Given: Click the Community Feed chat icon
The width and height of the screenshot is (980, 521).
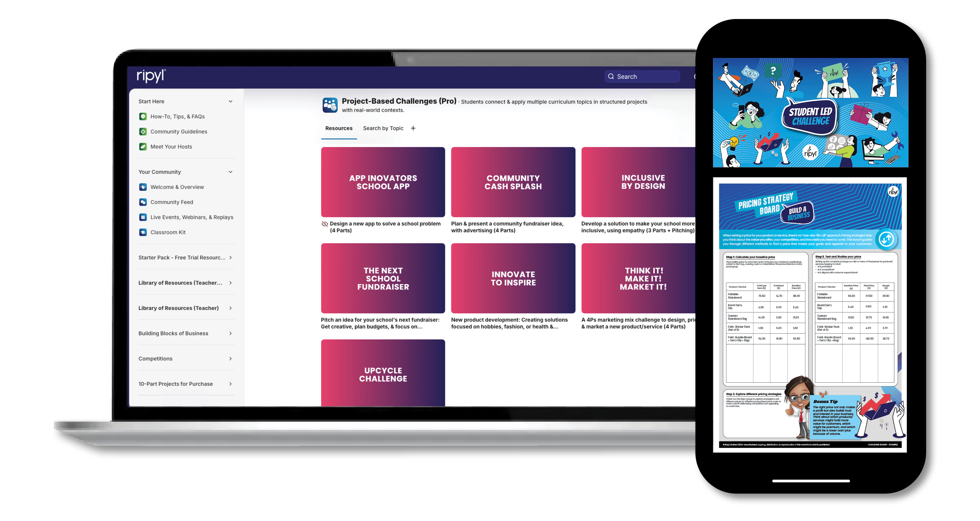Looking at the screenshot, I should pos(143,202).
